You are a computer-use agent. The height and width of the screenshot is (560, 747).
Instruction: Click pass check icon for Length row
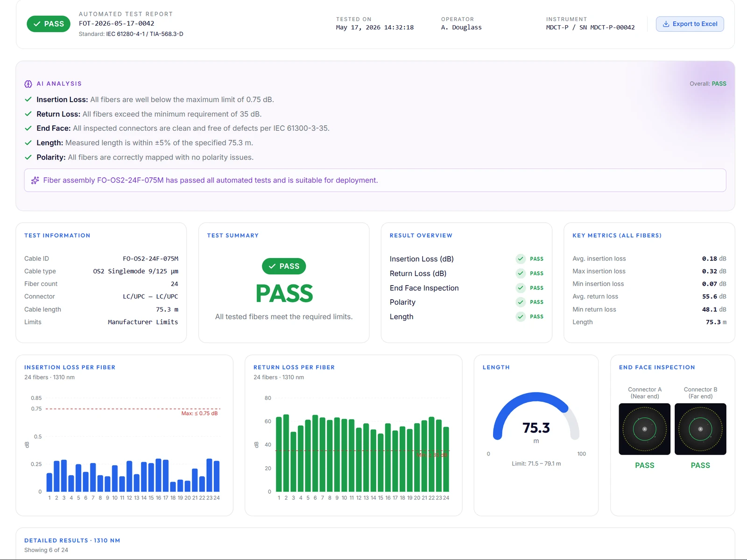(x=521, y=316)
